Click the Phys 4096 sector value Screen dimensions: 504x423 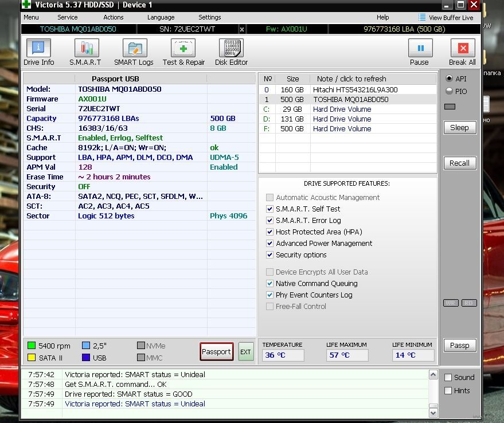(229, 216)
